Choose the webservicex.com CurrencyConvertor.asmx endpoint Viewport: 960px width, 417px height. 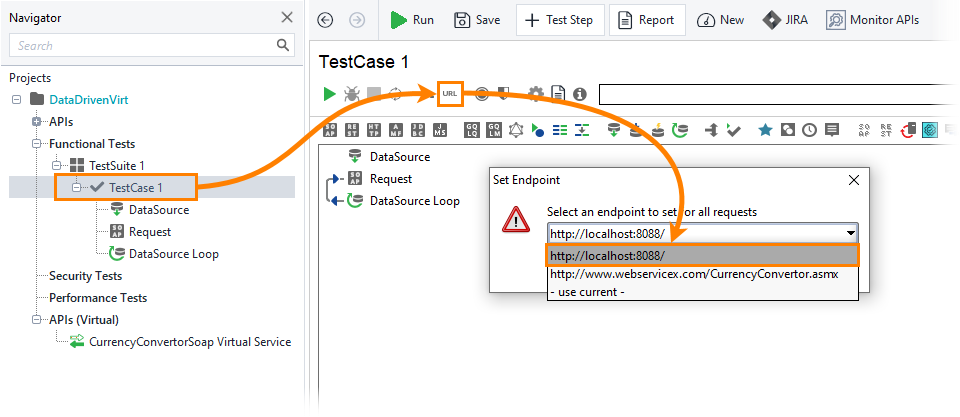click(702, 274)
